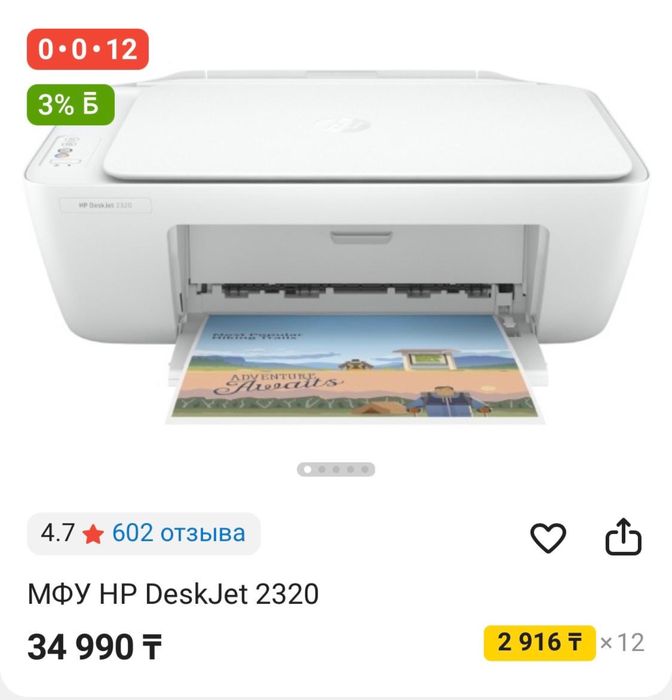This screenshot has height=700, width=672.
Task: Tap the red 0·0·12 installment badge
Action: coord(88,49)
